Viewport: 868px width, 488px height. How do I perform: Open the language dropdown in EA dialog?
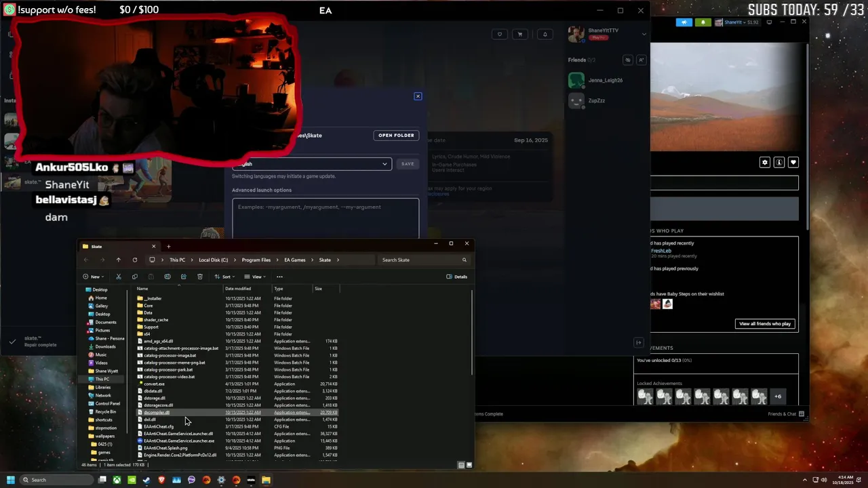tap(311, 163)
